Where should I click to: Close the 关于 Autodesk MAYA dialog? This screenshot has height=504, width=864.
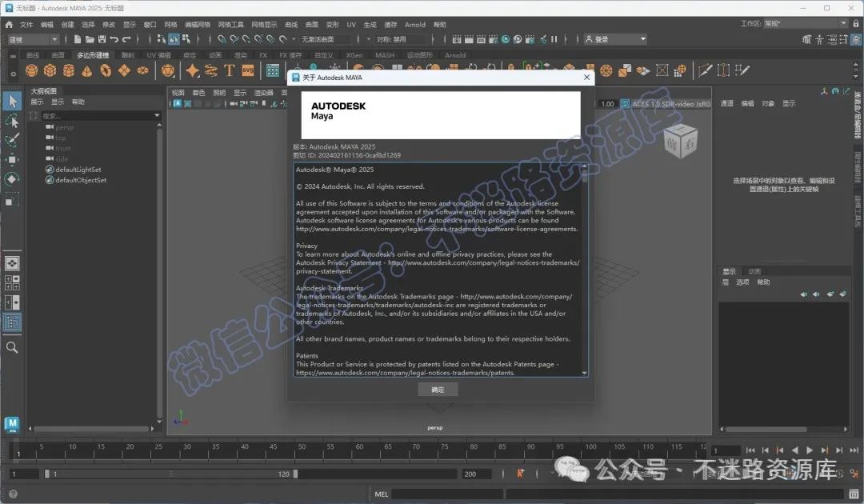587,77
